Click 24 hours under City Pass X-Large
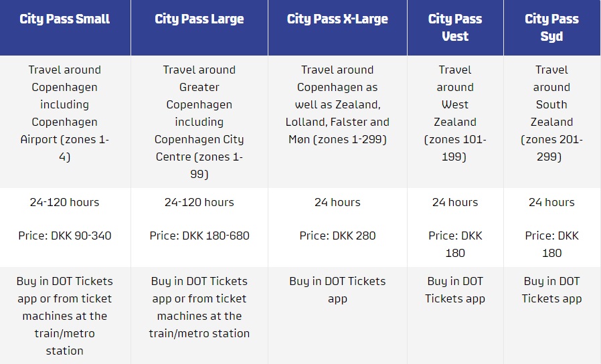This screenshot has width=601, height=364. point(337,202)
